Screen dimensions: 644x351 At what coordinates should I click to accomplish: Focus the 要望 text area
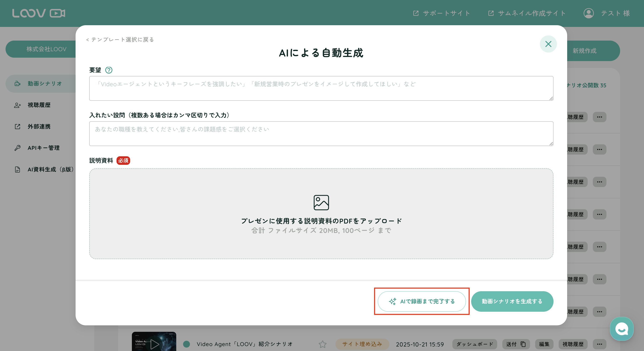point(321,88)
